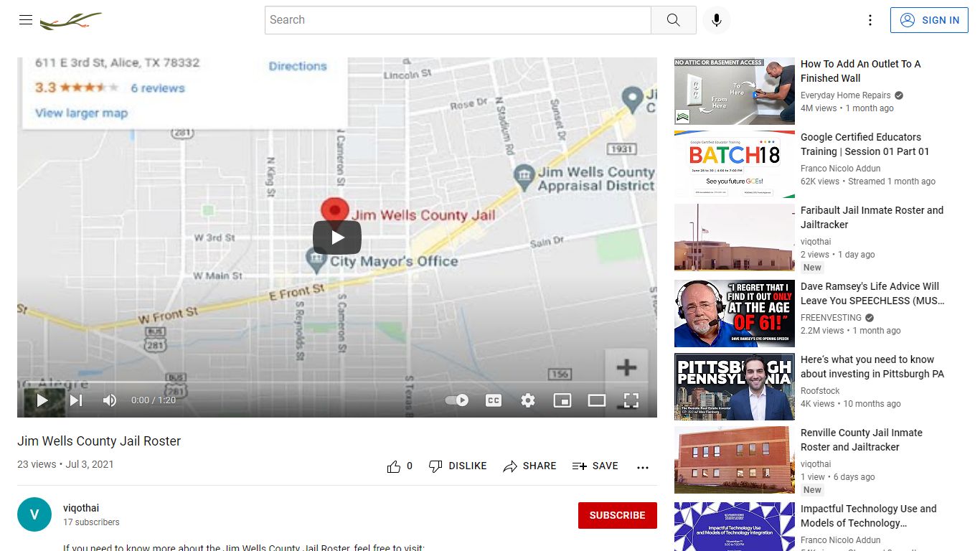This screenshot has height=551, width=980.
Task: Click the SIGN IN button
Action: (929, 20)
